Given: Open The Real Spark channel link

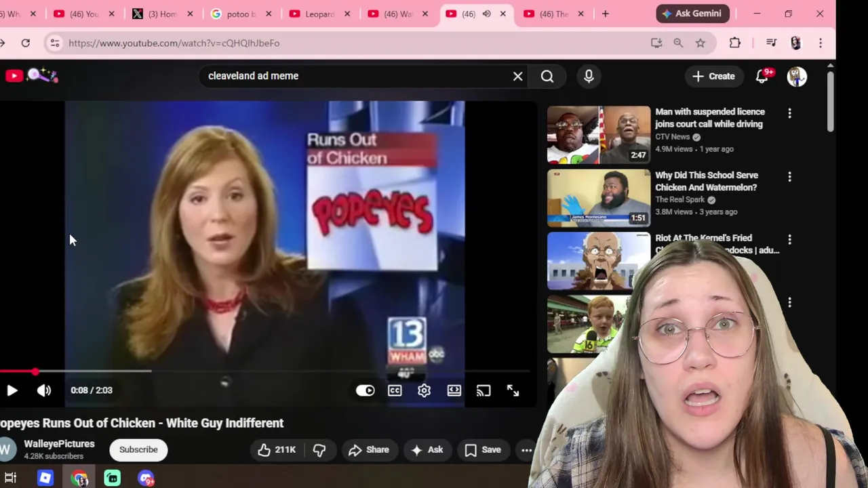Looking at the screenshot, I should (x=680, y=200).
